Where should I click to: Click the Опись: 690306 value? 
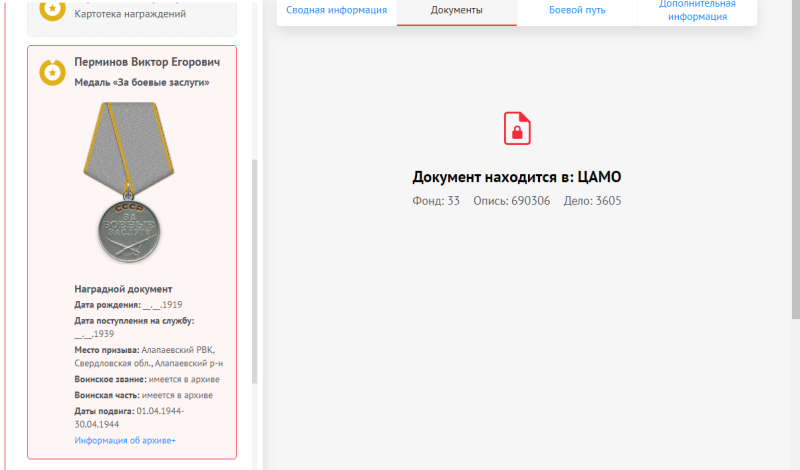(512, 201)
